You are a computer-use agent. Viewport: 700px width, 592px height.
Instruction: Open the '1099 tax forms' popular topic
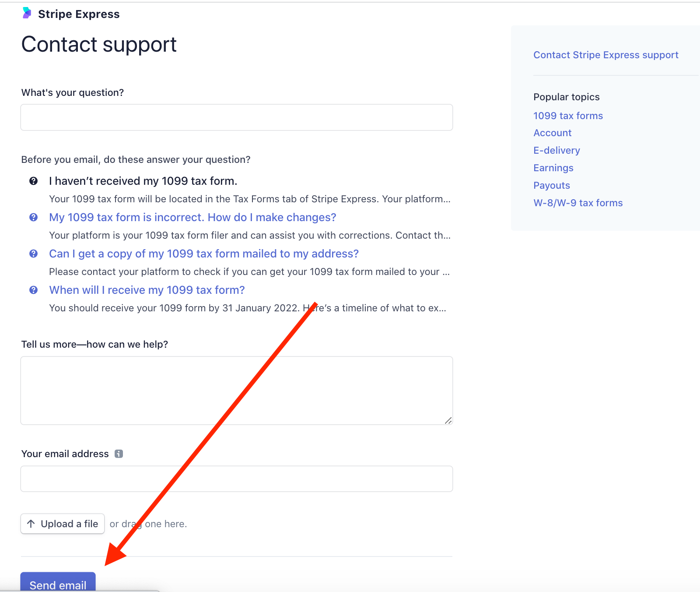(x=568, y=116)
